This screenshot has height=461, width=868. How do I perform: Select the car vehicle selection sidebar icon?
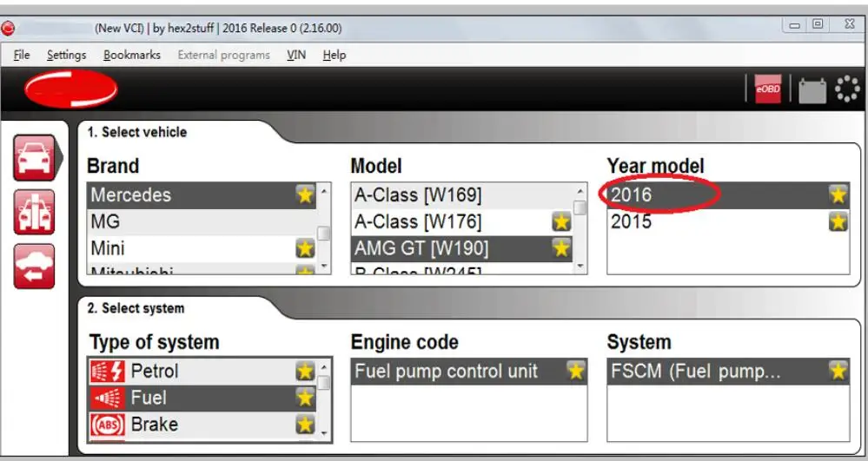pos(35,158)
